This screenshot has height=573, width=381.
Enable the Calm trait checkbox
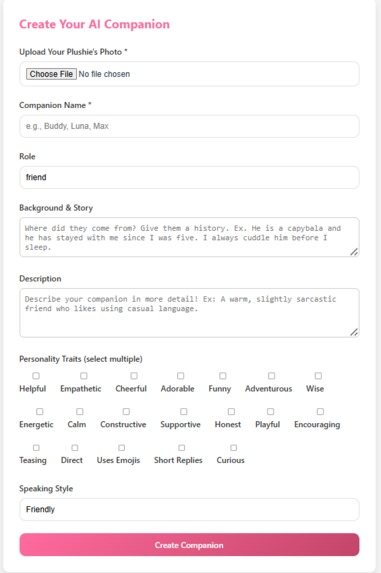pos(80,411)
